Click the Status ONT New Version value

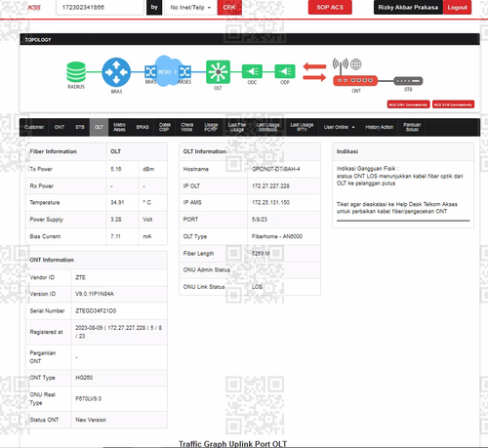91,420
